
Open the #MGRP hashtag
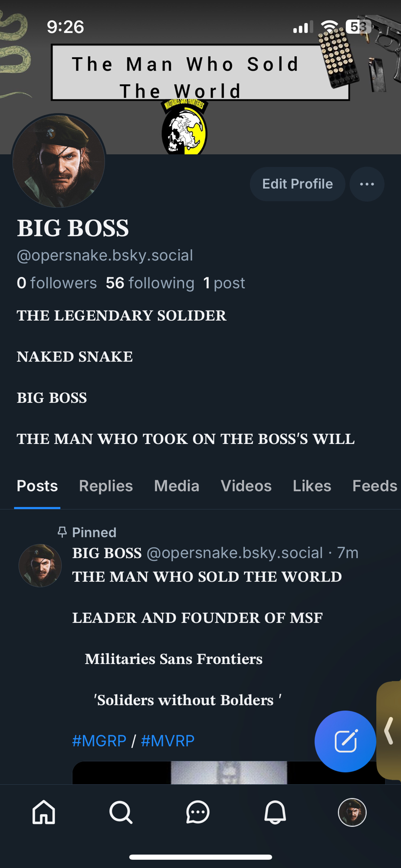pyautogui.click(x=99, y=741)
